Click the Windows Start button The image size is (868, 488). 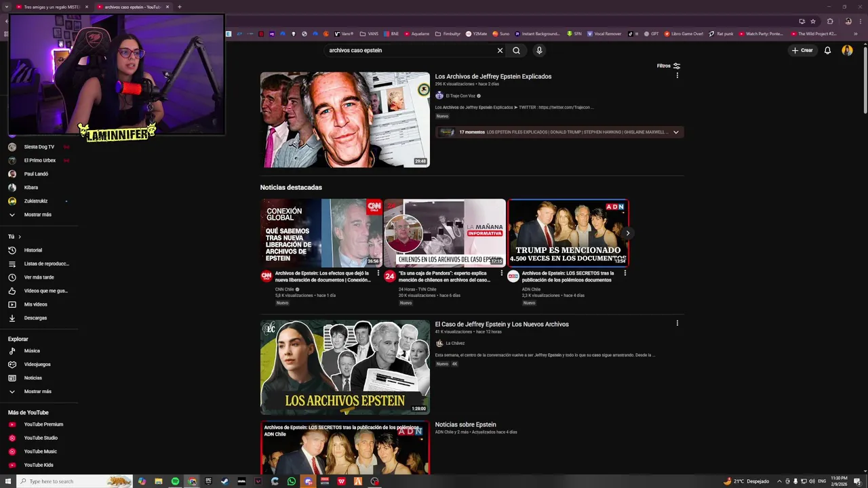point(8,481)
